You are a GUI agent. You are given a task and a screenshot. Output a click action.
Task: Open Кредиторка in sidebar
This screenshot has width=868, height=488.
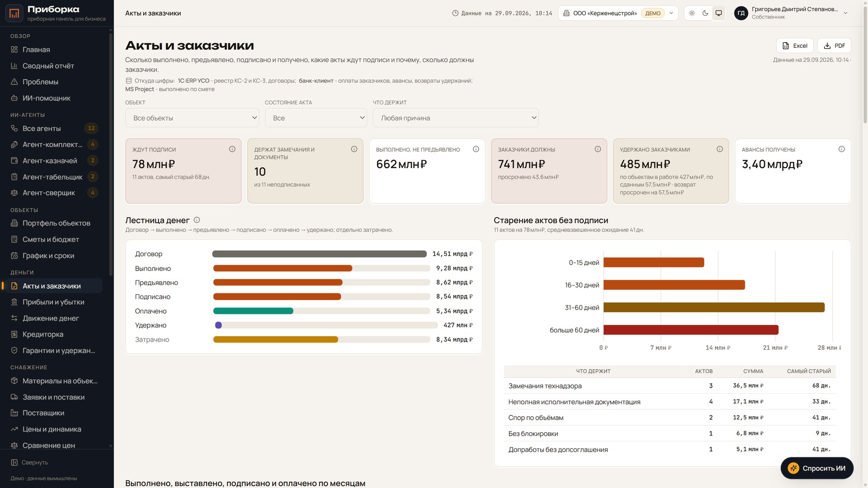pos(54,334)
